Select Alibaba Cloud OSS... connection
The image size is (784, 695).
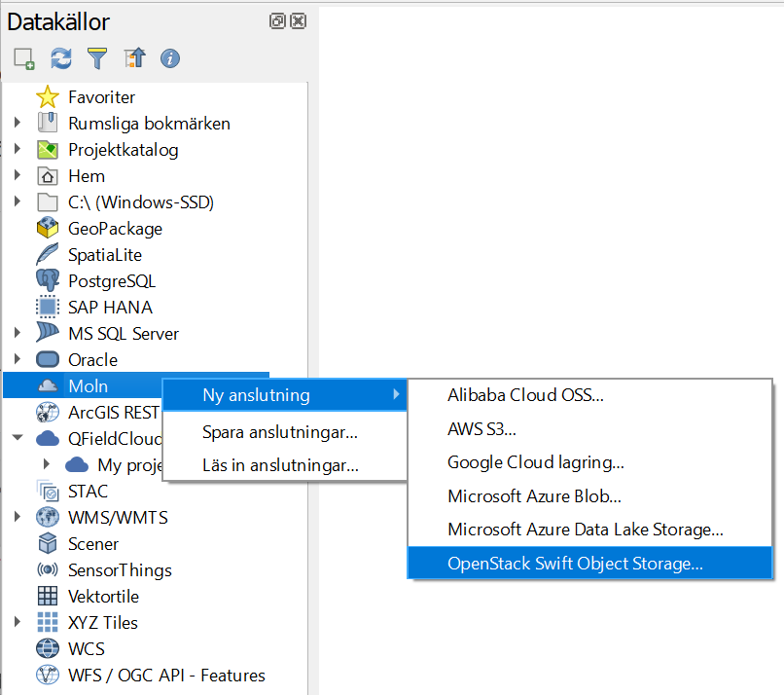tap(590, 395)
